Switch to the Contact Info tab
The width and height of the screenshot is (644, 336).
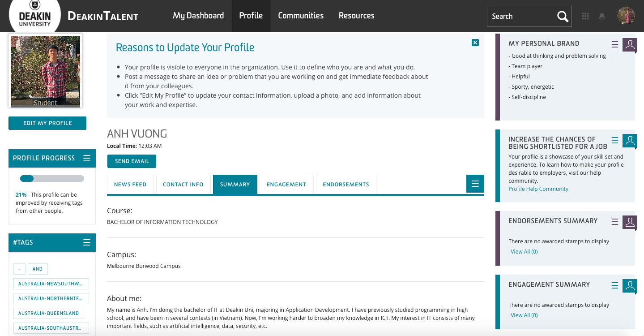[183, 184]
